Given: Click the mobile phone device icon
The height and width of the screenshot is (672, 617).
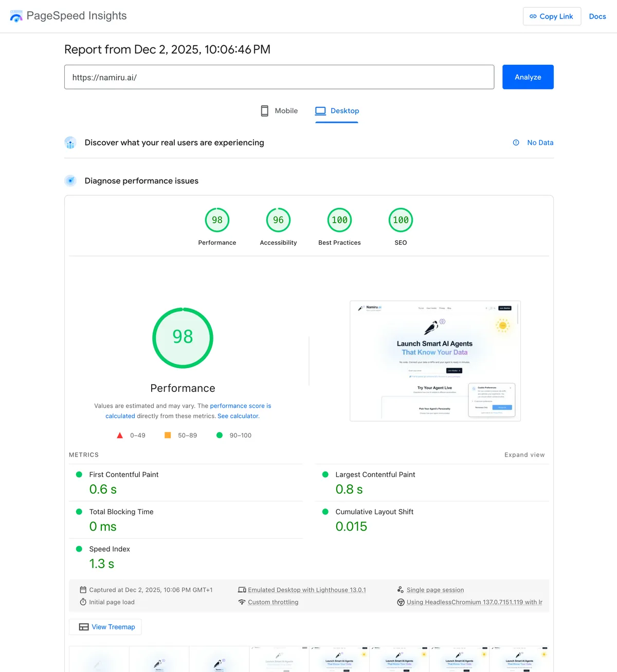Looking at the screenshot, I should (x=264, y=111).
